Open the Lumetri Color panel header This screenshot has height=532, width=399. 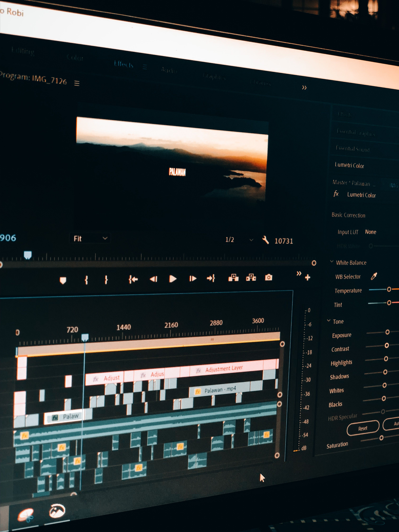349,165
